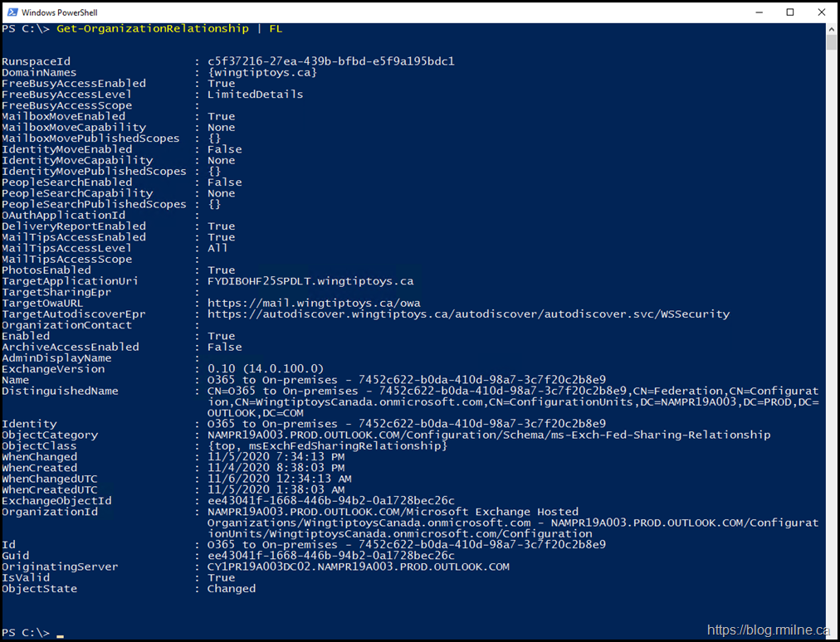
Task: Click the RunspaceId GUID value
Action: point(330,61)
